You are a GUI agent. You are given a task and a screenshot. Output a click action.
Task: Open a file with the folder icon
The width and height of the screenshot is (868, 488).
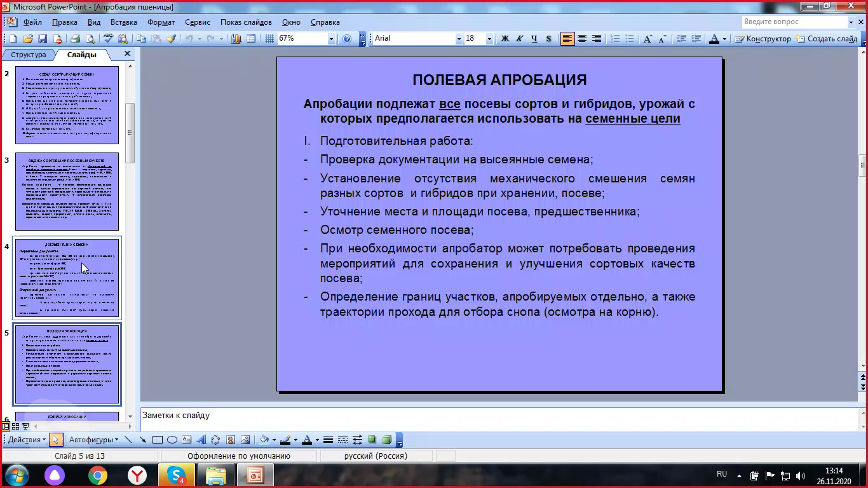28,39
